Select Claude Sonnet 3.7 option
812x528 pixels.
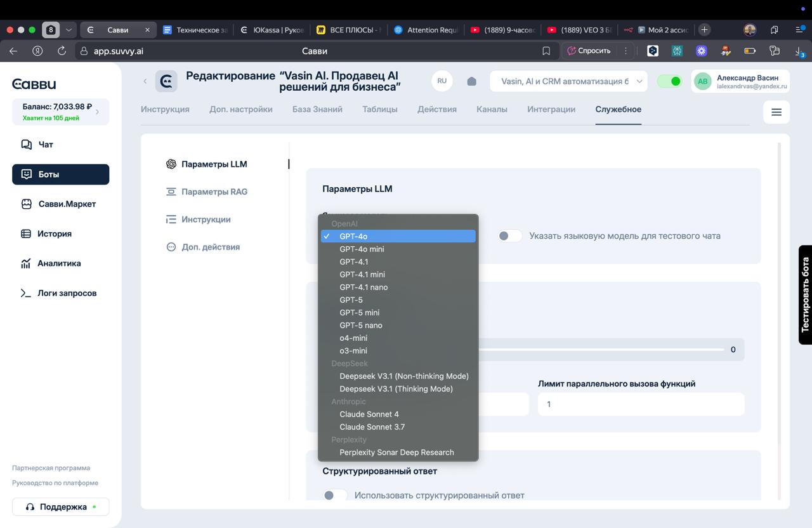point(398,426)
